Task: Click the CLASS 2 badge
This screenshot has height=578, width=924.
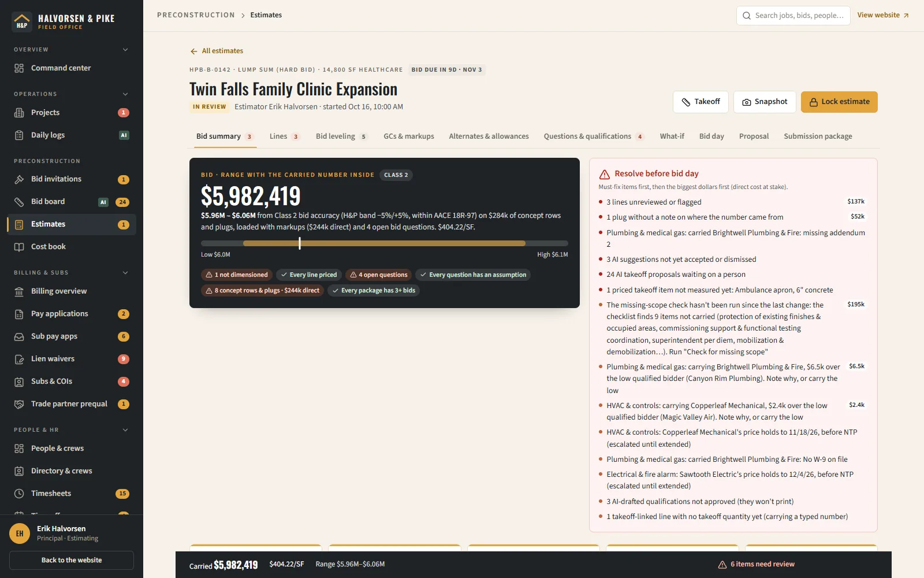Action: point(396,175)
